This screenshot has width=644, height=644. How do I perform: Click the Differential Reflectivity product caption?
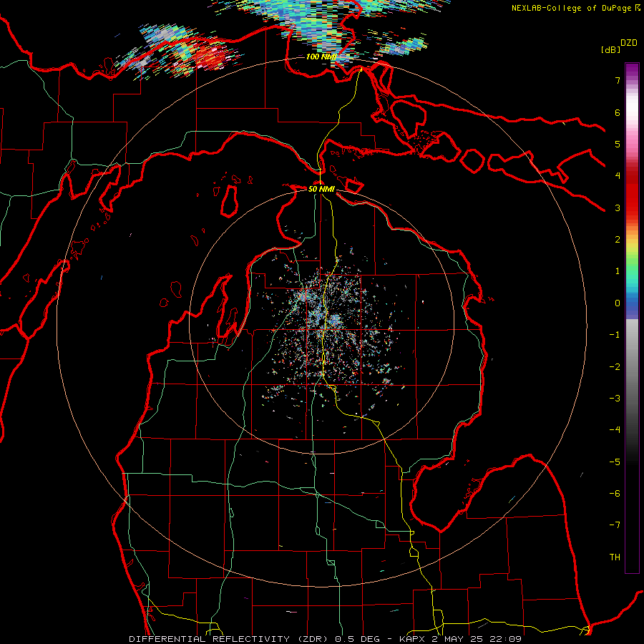[326, 639]
